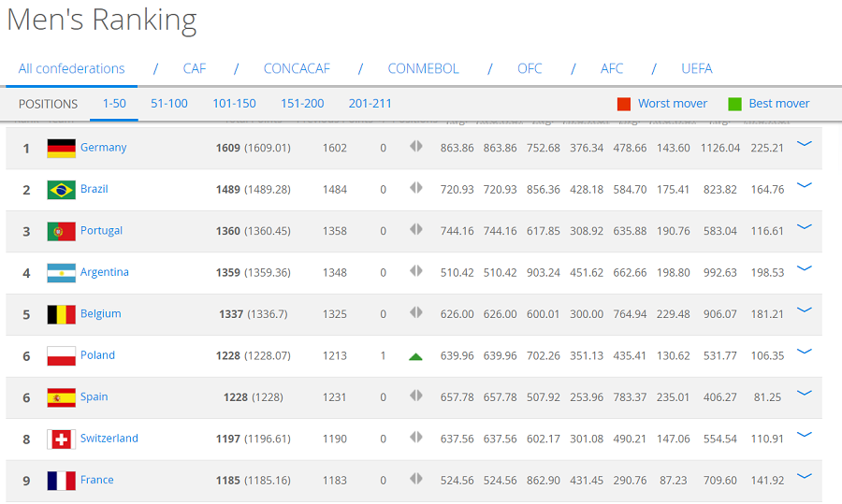Click the red Worst mover swatch

point(624,104)
